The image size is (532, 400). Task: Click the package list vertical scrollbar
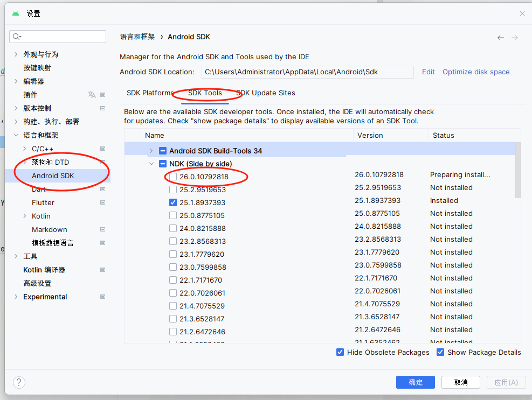coord(518,170)
